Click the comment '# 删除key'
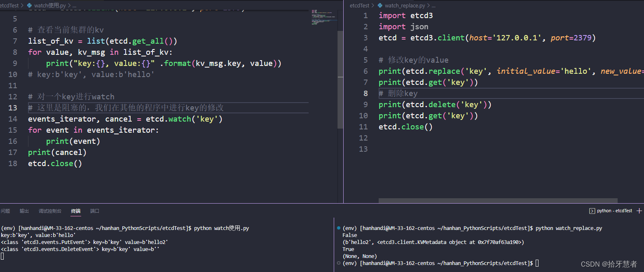The image size is (644, 272). (398, 94)
